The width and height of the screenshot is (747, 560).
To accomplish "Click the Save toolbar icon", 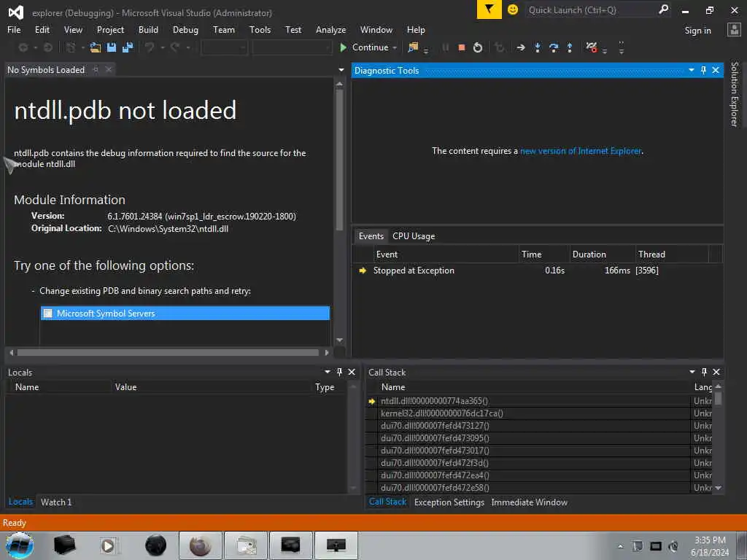I will click(x=112, y=47).
